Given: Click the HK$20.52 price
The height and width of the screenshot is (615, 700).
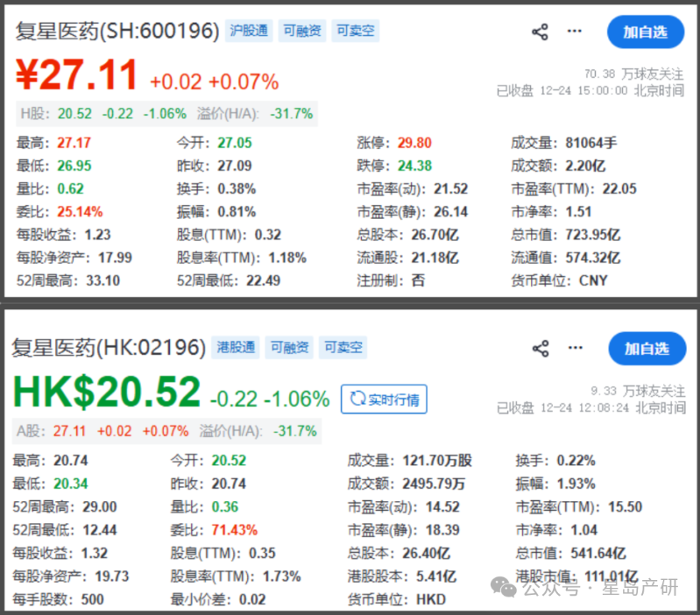Looking at the screenshot, I should tap(107, 392).
